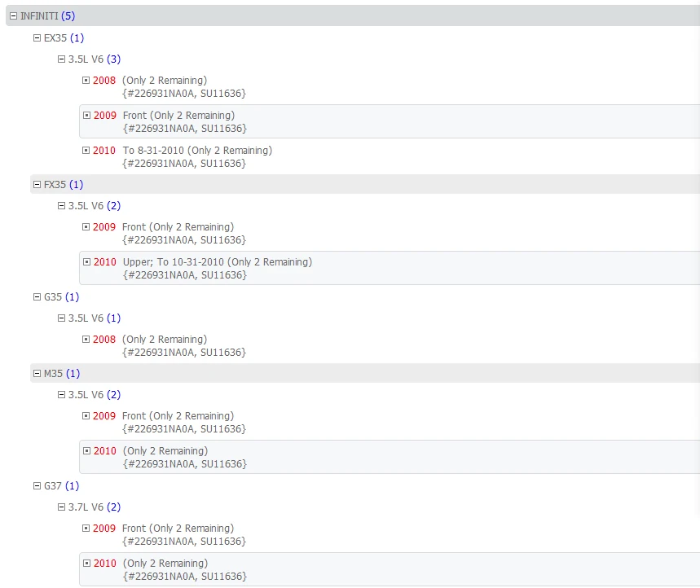Open the FX35 model link
The width and height of the screenshot is (700, 588).
point(55,185)
